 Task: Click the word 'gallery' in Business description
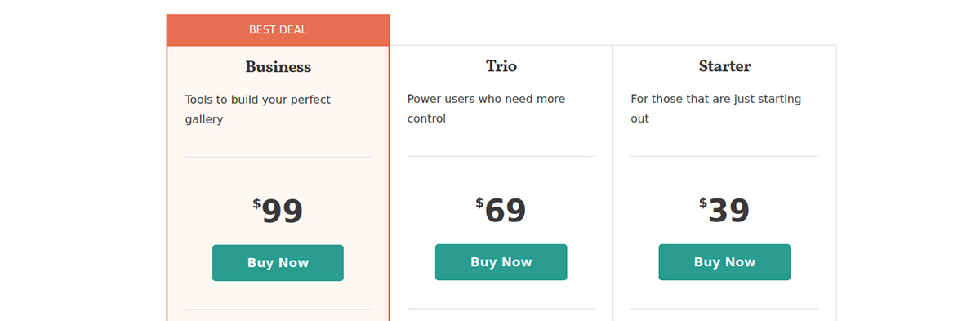click(x=204, y=119)
